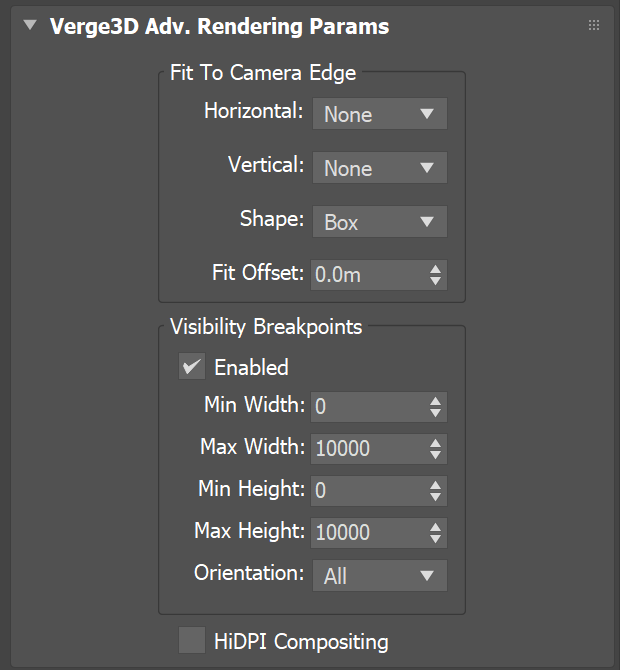Decrease Max Width using spinner down arrow
This screenshot has height=670, width=620.
(435, 455)
